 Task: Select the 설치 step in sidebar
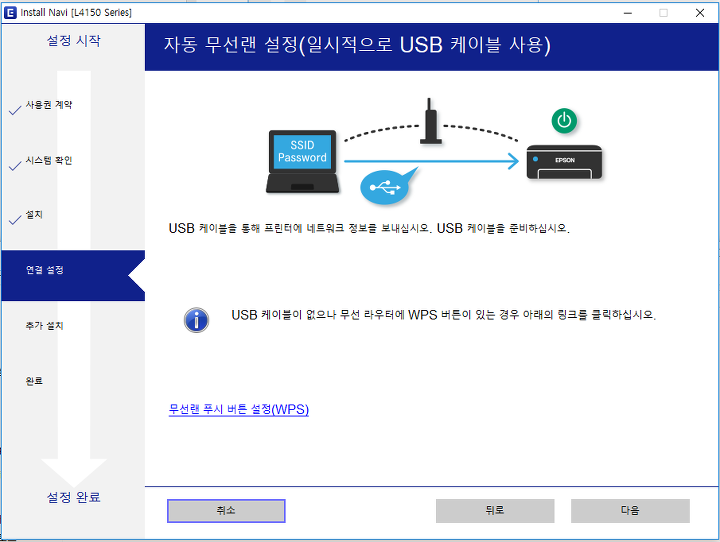pyautogui.click(x=34, y=215)
